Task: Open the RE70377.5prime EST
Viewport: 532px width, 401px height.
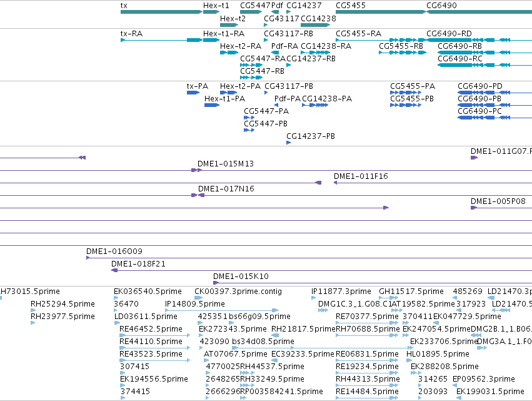Action: [x=367, y=323]
